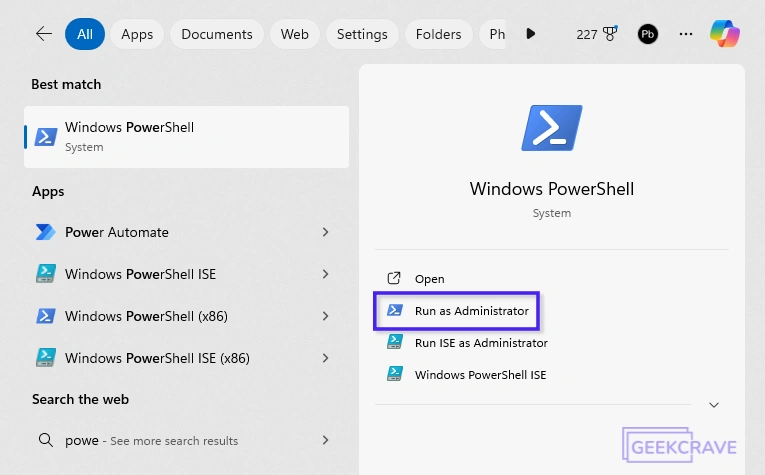Switch to the Folders filter tab
765x475 pixels.
tap(439, 34)
